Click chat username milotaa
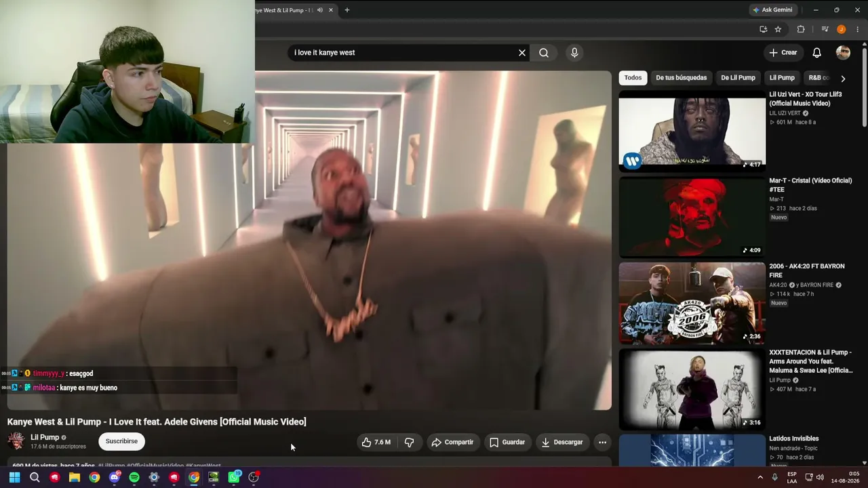Screen dimensions: 868x488 coord(45,388)
